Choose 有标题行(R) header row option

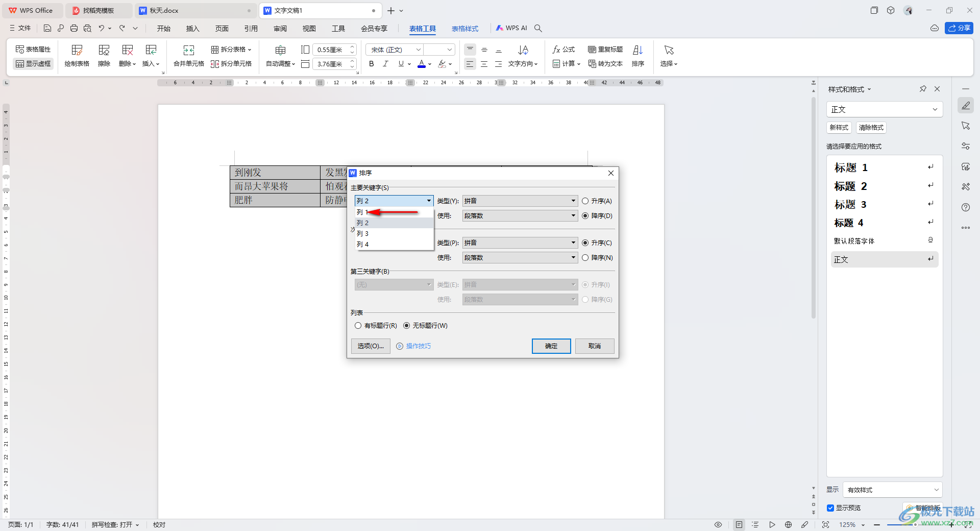coord(358,326)
